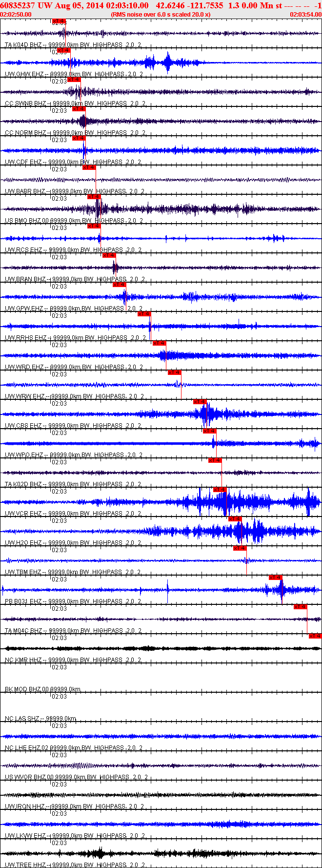Click the red pick marker on US.BMO trace
Screen dimensions: 322x868
[94, 197]
